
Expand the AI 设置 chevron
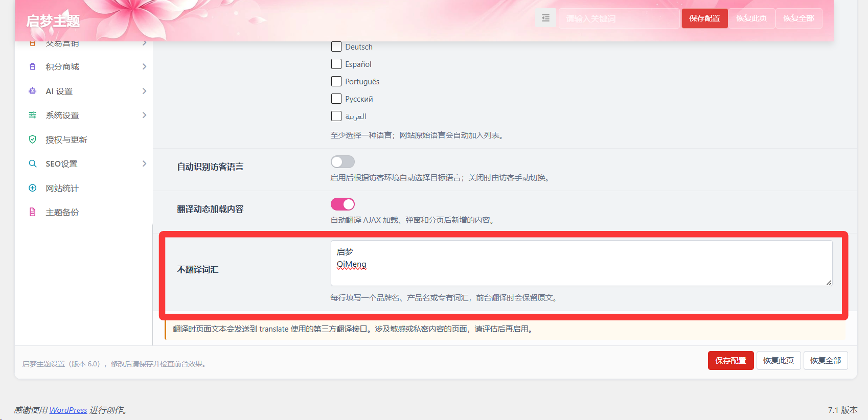(144, 91)
